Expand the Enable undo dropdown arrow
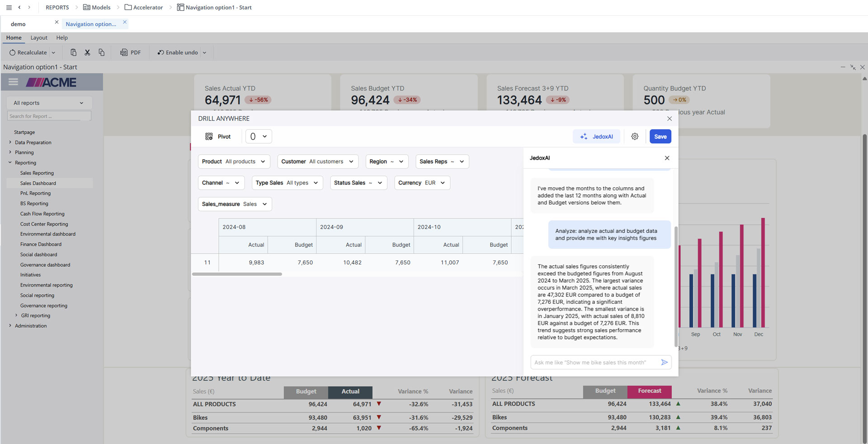 tap(204, 52)
